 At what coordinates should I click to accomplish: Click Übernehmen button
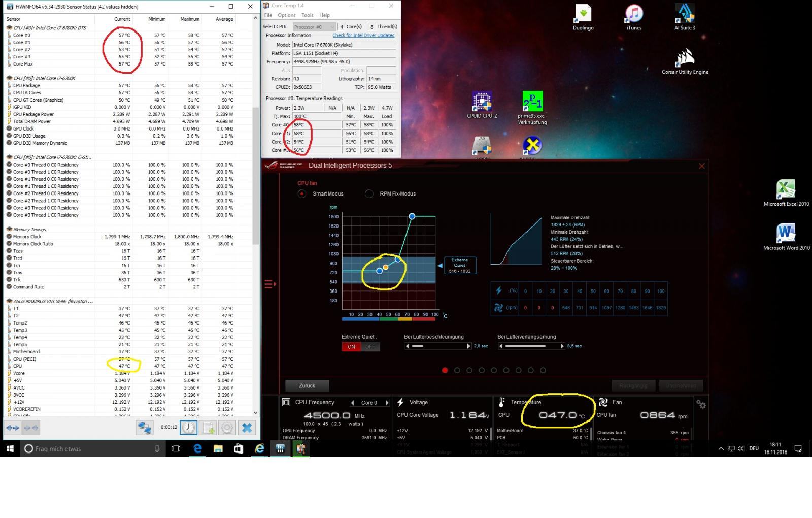(681, 385)
